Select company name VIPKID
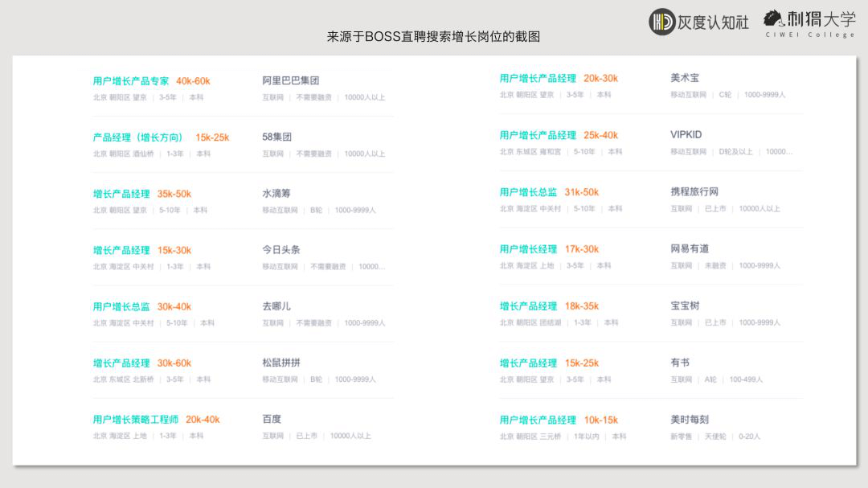 [x=686, y=134]
